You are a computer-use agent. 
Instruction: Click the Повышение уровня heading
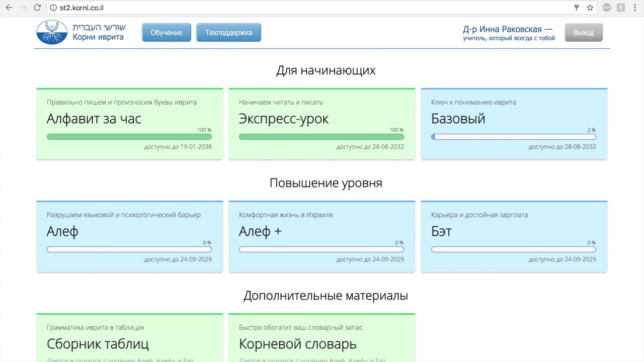326,183
